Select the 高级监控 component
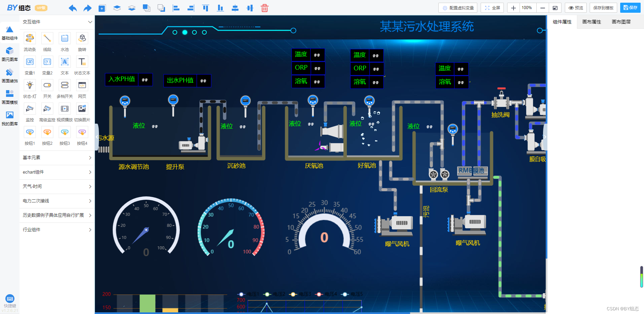Image resolution: width=644 pixels, height=314 pixels. [47, 109]
